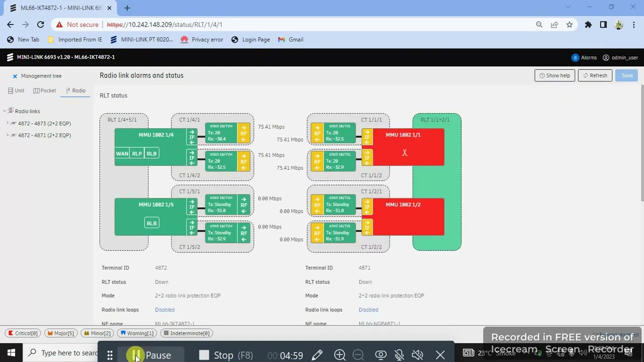Switch to Radio tab
Image resolution: width=644 pixels, height=362 pixels.
(76, 90)
